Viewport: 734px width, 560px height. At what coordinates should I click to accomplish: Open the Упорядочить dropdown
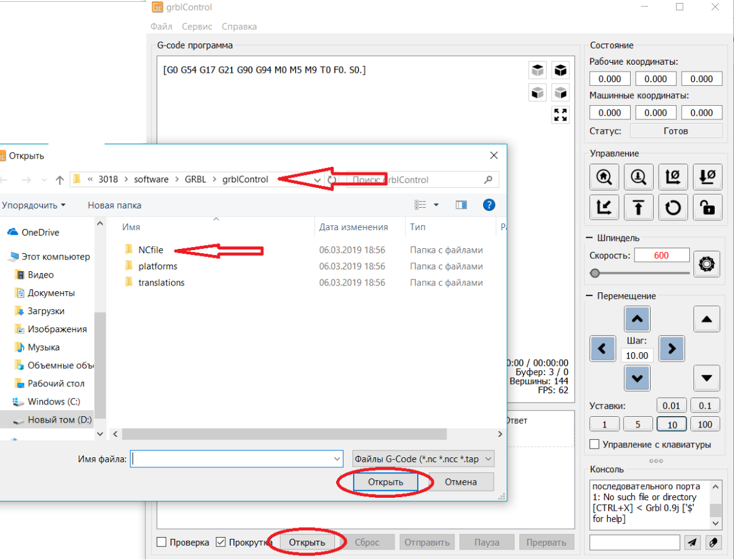[x=33, y=205]
